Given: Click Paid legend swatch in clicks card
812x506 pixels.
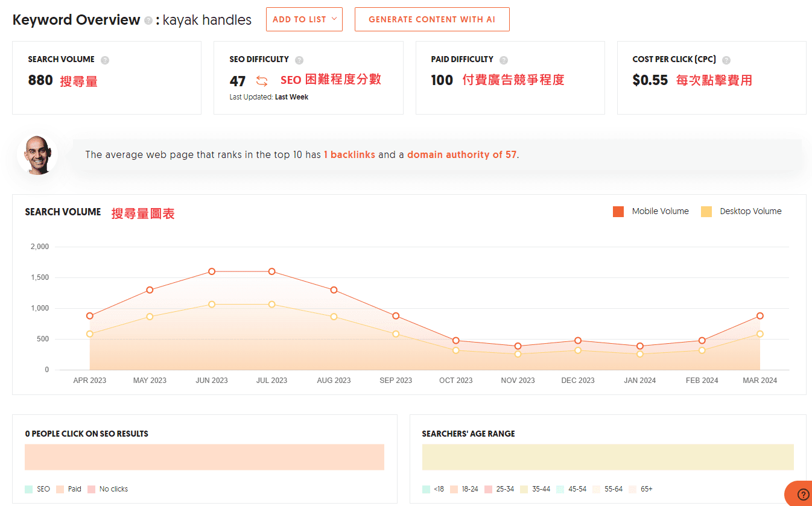Looking at the screenshot, I should coord(60,489).
